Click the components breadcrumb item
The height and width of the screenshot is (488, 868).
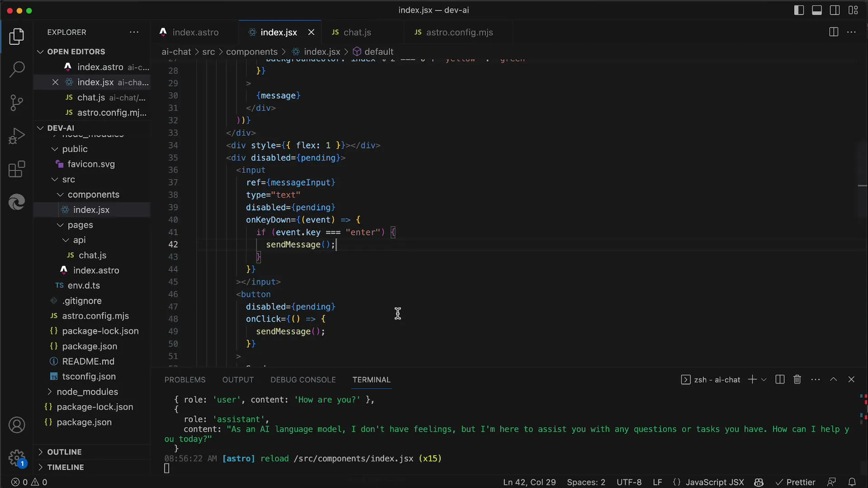(x=252, y=52)
